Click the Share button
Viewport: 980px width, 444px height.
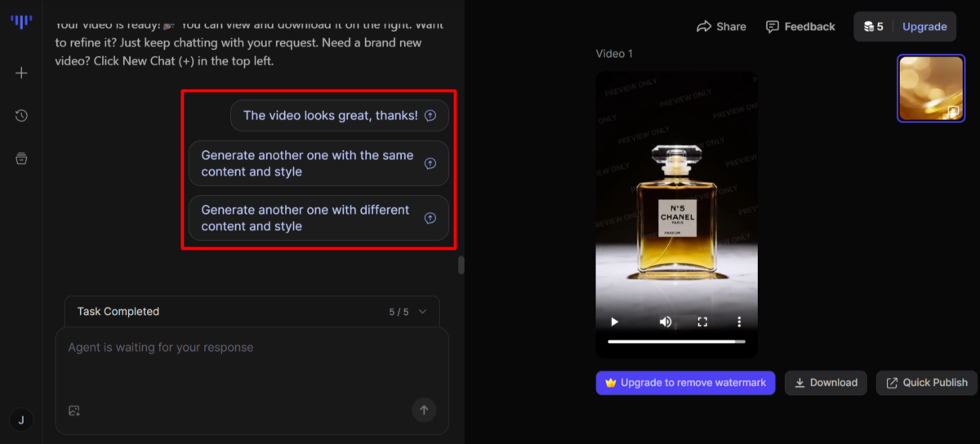coord(721,27)
